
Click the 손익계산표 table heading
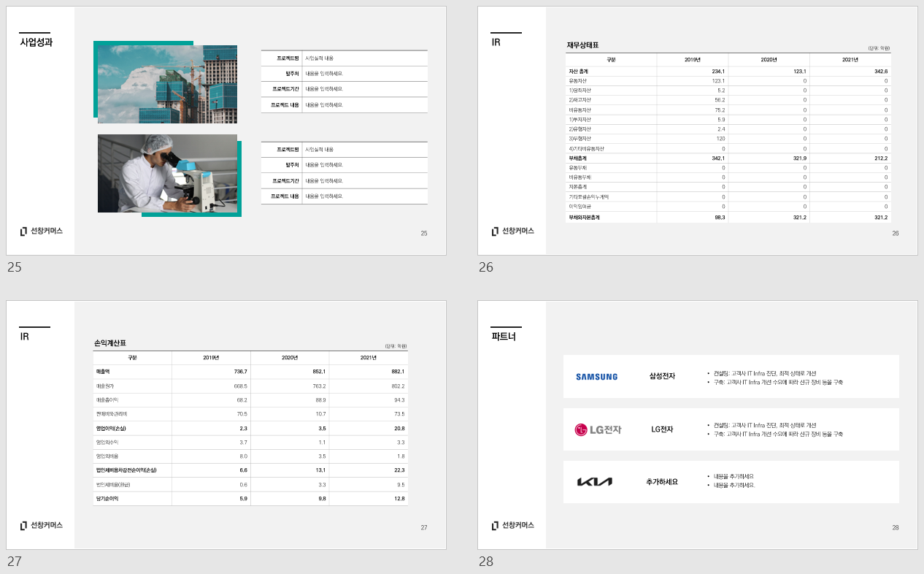coord(110,343)
